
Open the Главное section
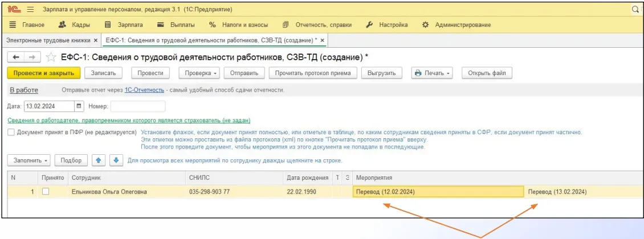[x=27, y=24]
